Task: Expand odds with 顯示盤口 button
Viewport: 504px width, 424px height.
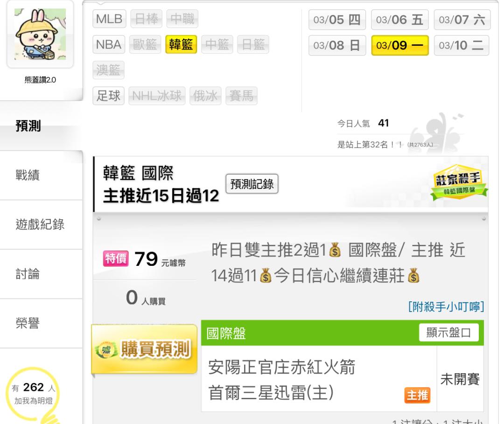Action: point(449,333)
